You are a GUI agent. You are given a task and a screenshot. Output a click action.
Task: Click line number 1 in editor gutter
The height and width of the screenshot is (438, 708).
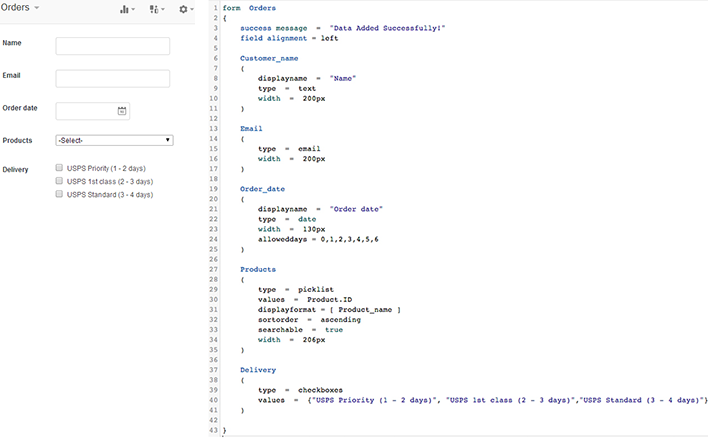tap(214, 8)
